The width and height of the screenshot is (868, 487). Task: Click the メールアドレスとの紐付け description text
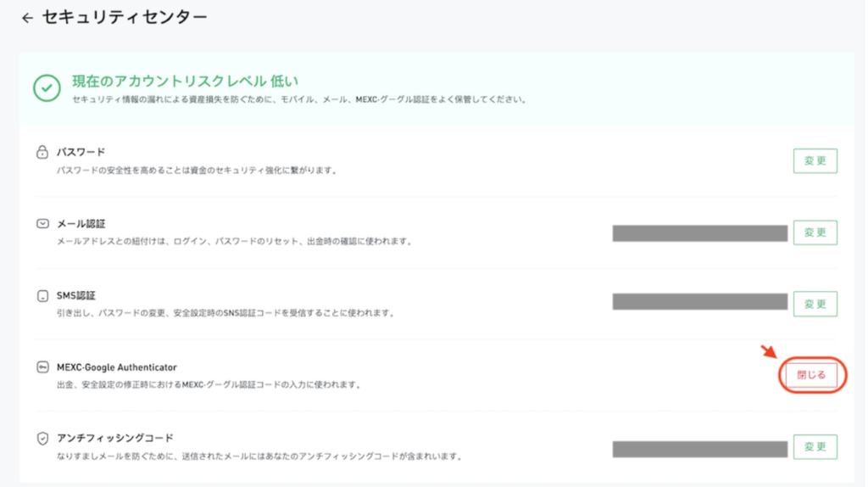coord(235,242)
